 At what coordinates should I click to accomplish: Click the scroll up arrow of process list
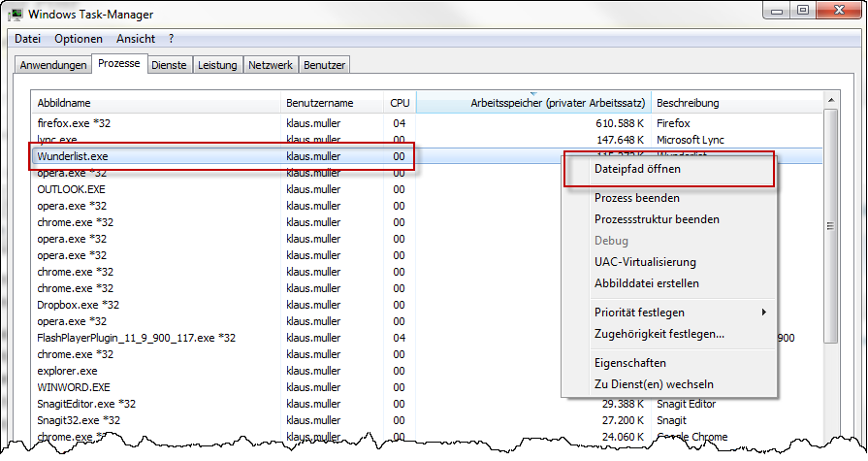830,101
